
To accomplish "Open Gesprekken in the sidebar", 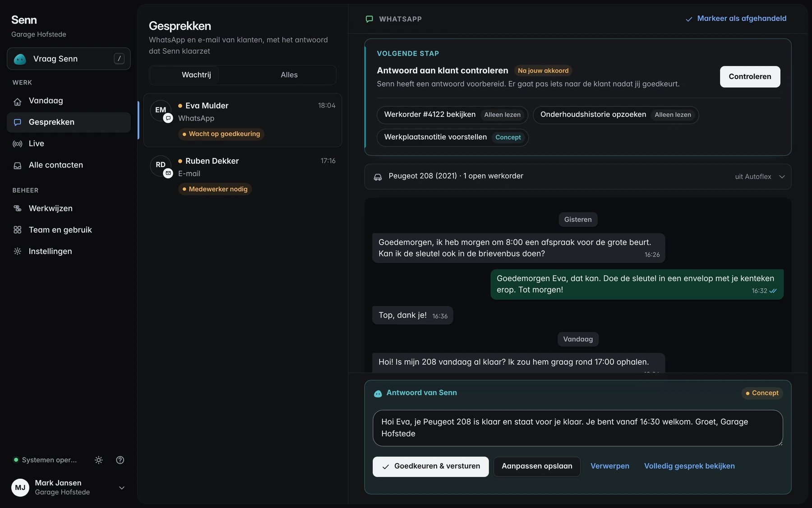I will tap(69, 122).
